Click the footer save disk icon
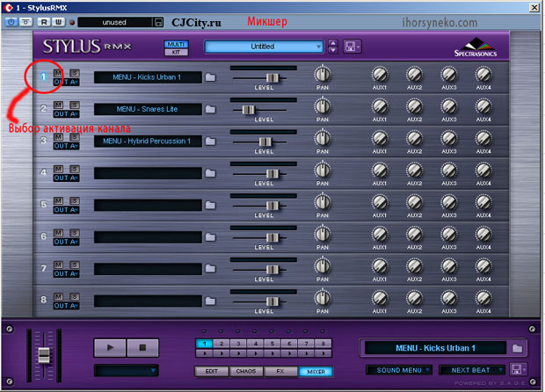Image resolution: width=545 pixels, height=392 pixels. (x=518, y=369)
